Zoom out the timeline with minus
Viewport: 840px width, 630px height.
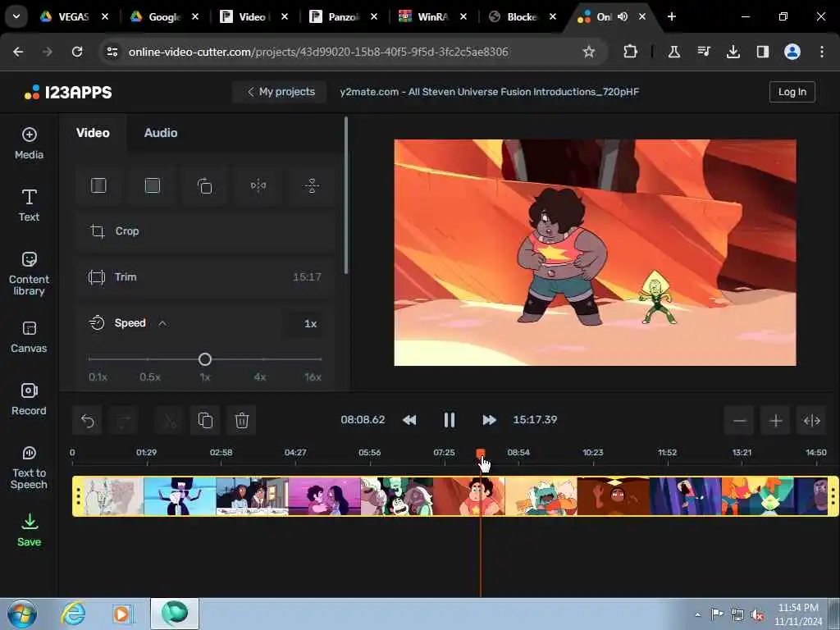point(739,421)
